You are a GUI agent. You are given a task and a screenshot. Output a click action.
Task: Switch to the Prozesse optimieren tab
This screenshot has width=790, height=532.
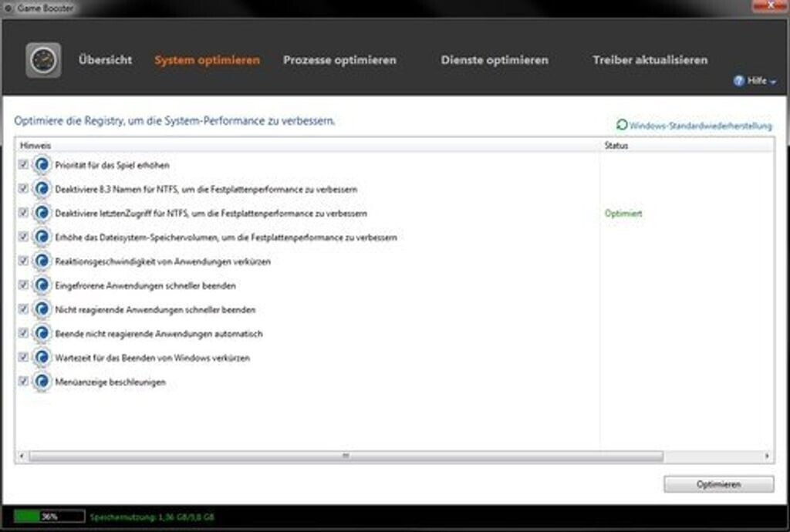point(339,60)
